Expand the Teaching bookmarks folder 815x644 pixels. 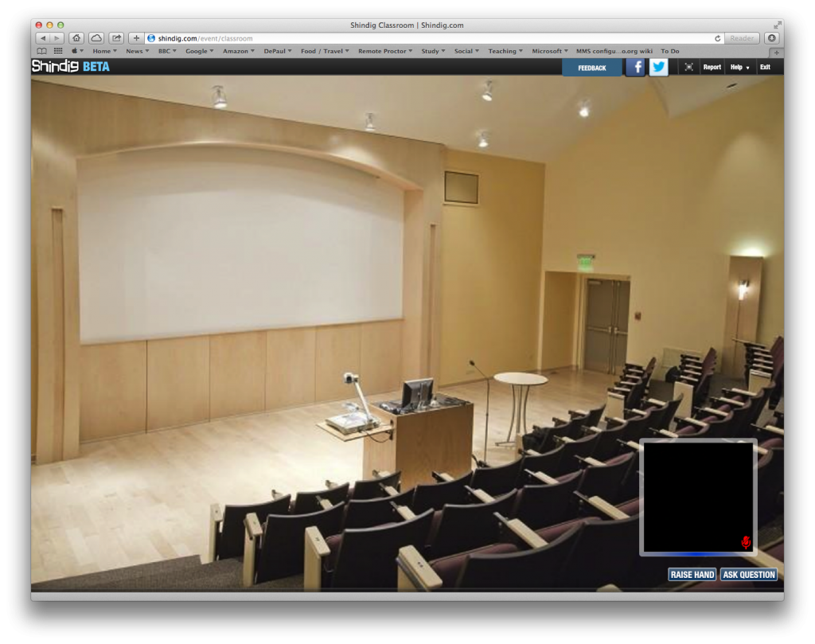coord(505,51)
